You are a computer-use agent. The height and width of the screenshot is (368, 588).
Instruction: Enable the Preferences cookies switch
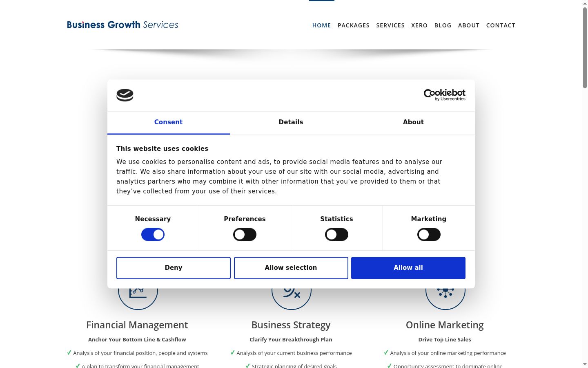coord(245,235)
